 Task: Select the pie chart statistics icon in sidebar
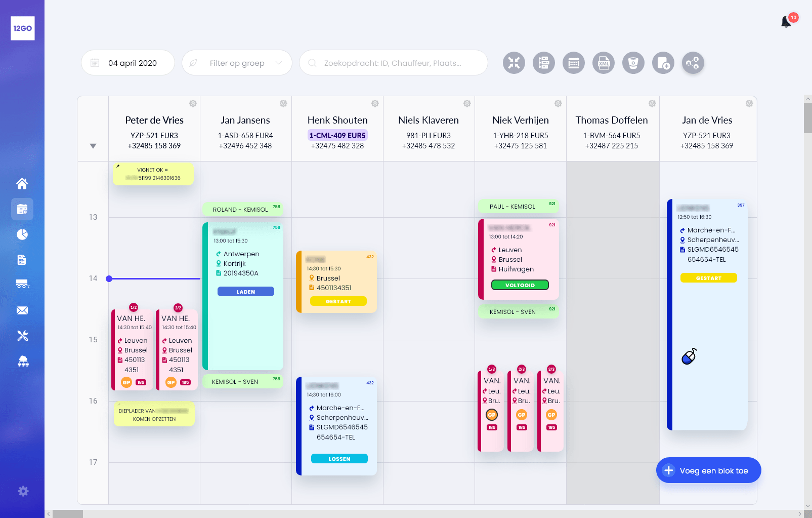pos(22,234)
